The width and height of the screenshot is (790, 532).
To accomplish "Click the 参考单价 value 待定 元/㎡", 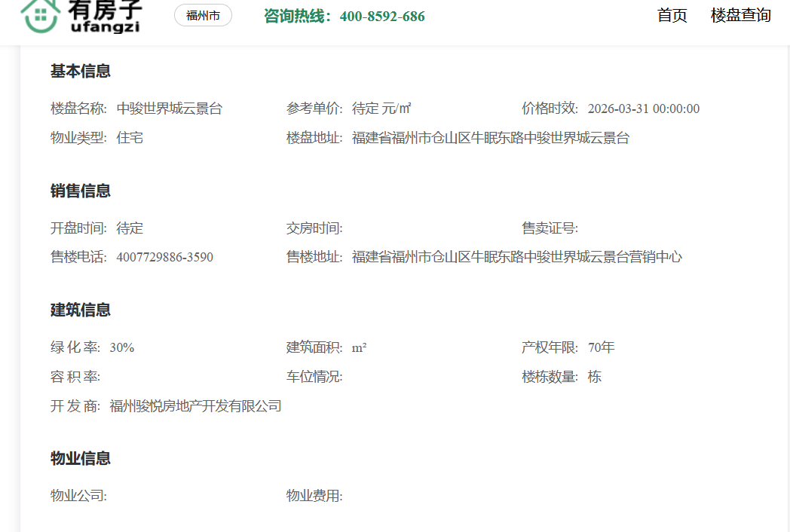I will click(381, 109).
